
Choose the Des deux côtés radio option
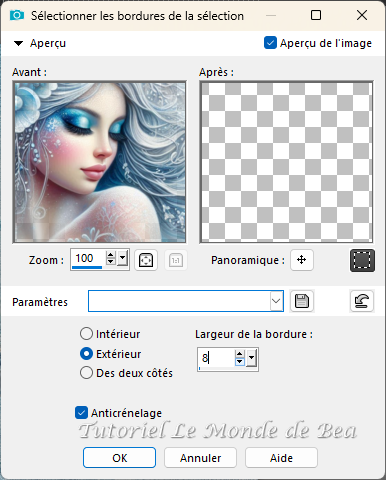[x=86, y=373]
